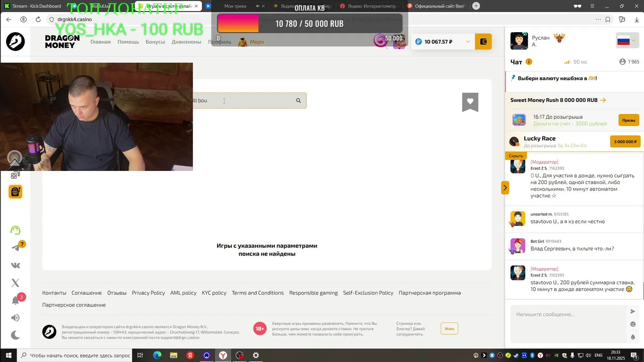Click the 3 000 000 ₽ Lucky Race button

tap(625, 142)
